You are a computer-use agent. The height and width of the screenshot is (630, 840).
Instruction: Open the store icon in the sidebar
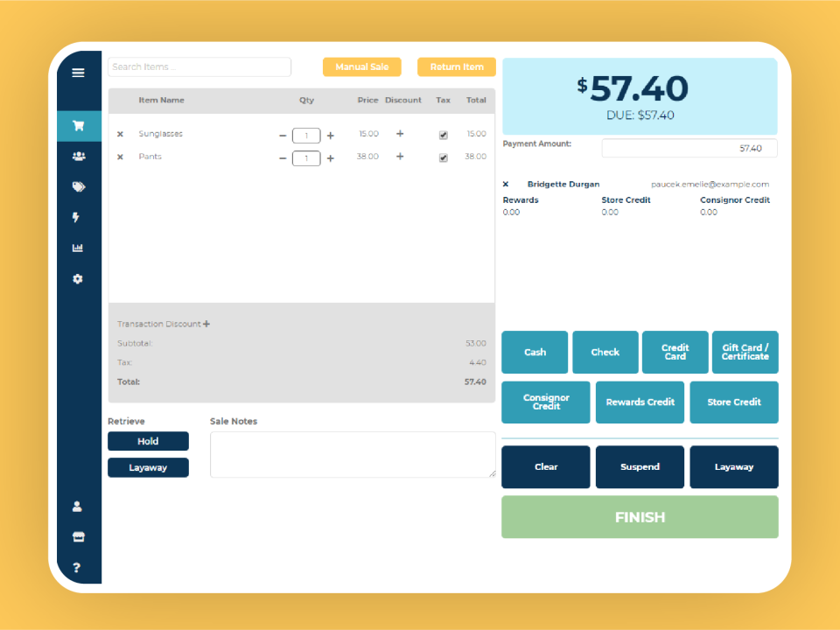click(x=78, y=536)
